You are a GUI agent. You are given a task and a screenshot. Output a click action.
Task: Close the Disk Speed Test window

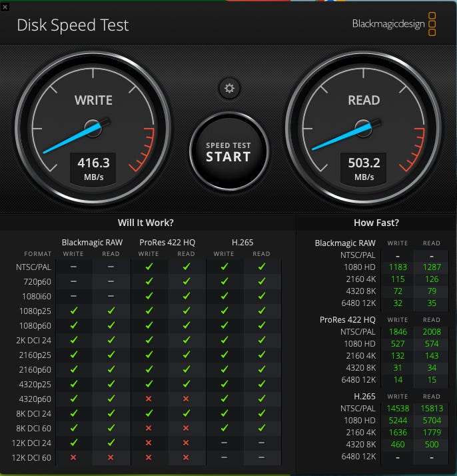[5, 5]
